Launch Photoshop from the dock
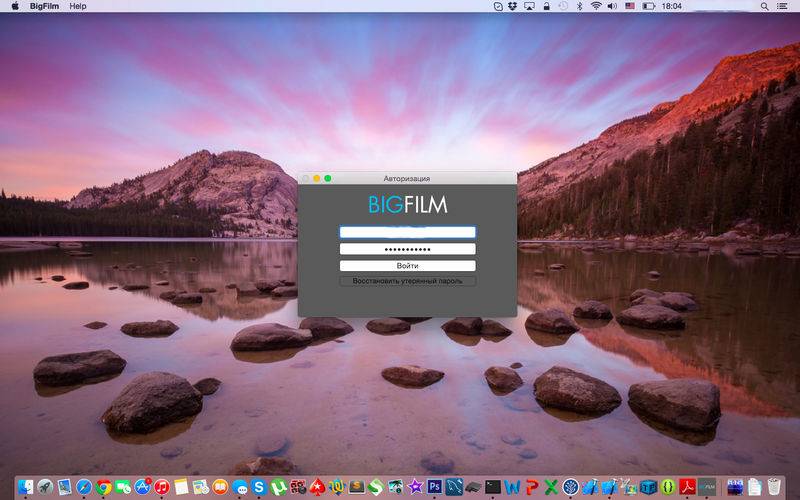Image resolution: width=800 pixels, height=500 pixels. click(435, 487)
